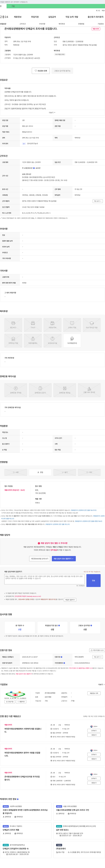
Task: Click 고용24 입사지원 불가능 button
Action: pos(62,71)
